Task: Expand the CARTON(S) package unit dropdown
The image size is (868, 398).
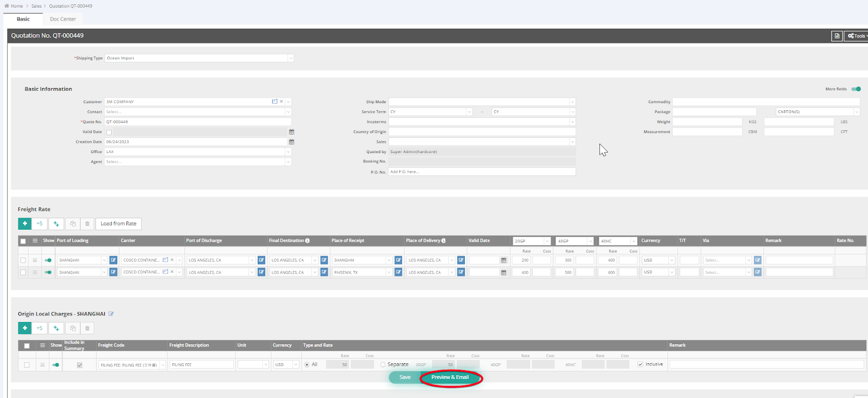Action: coord(856,112)
